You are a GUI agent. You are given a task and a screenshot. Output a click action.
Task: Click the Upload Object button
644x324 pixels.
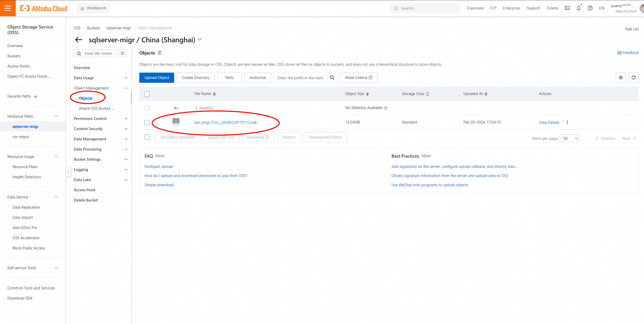pyautogui.click(x=157, y=78)
